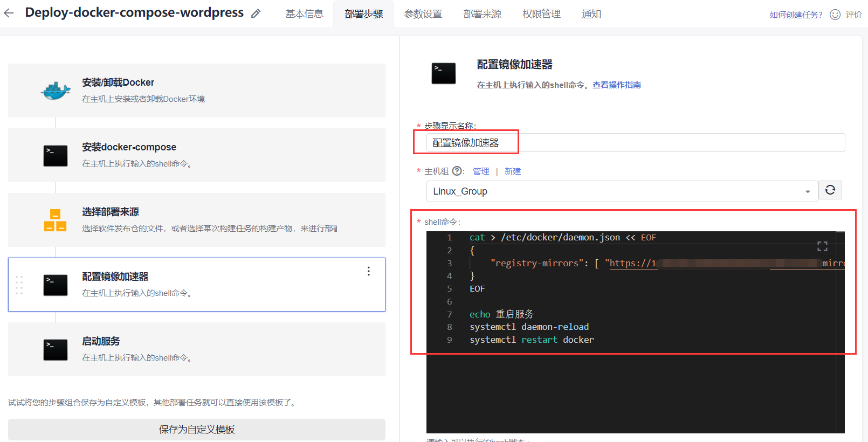
Task: Click the smiley feedback icon
Action: [x=835, y=15]
